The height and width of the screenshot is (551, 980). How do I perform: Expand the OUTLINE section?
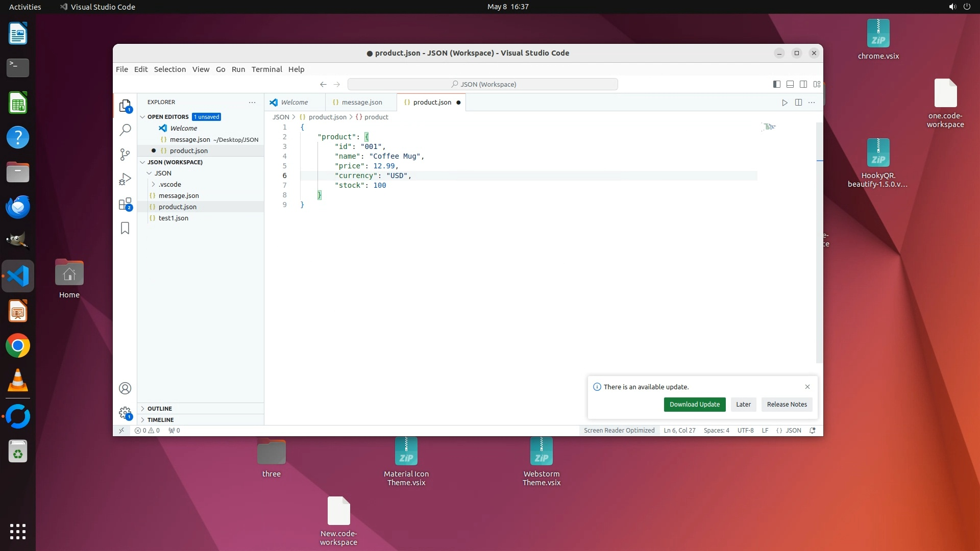pyautogui.click(x=159, y=409)
